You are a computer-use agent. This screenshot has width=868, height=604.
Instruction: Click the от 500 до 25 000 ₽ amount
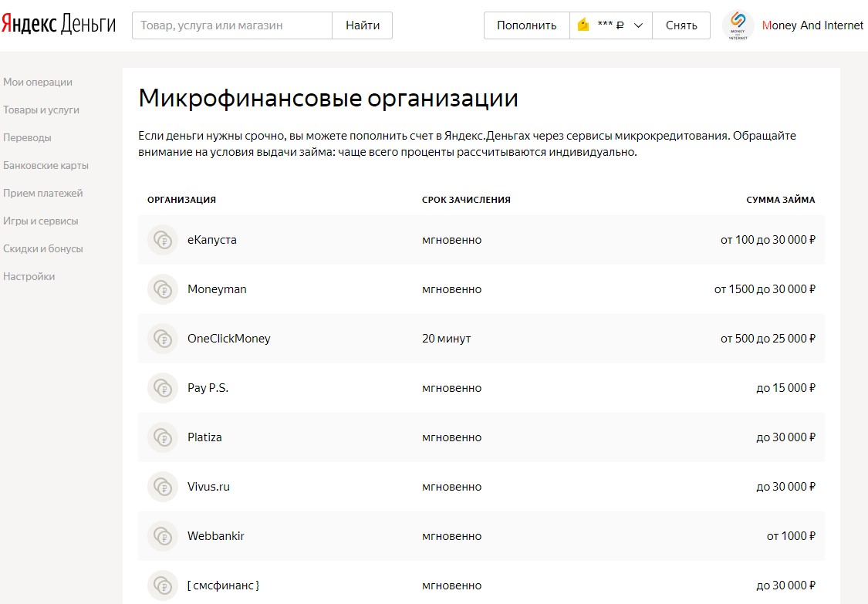pyautogui.click(x=768, y=339)
